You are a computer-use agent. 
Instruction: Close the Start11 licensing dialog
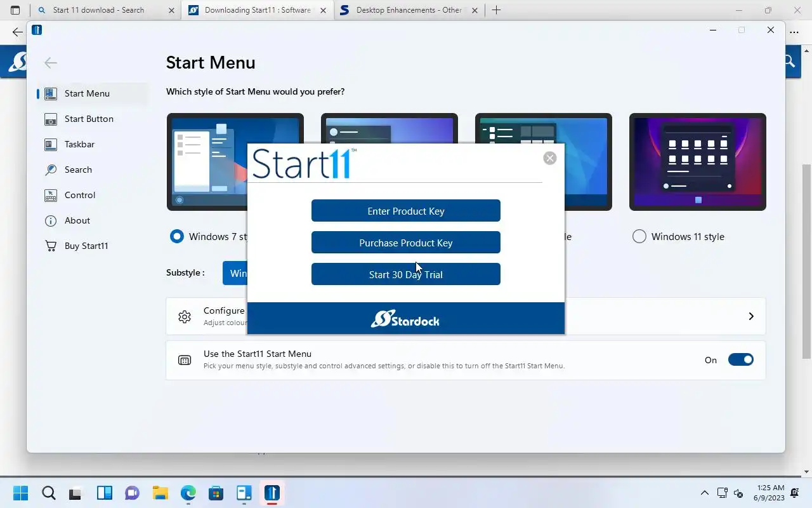click(x=550, y=158)
